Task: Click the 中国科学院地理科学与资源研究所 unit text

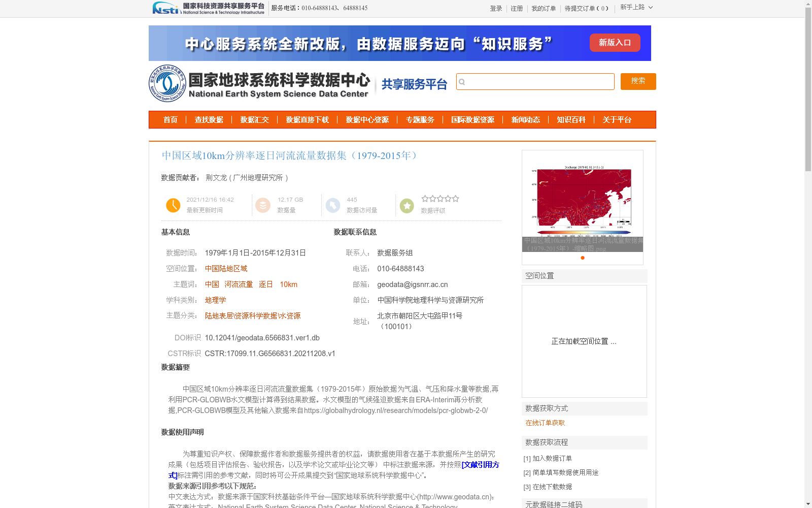Action: (430, 300)
